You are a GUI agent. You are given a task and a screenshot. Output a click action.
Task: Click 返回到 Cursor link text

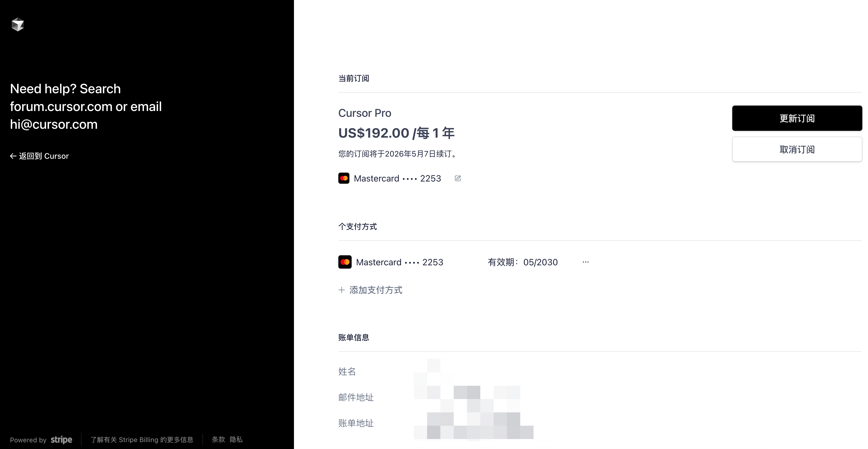click(44, 156)
